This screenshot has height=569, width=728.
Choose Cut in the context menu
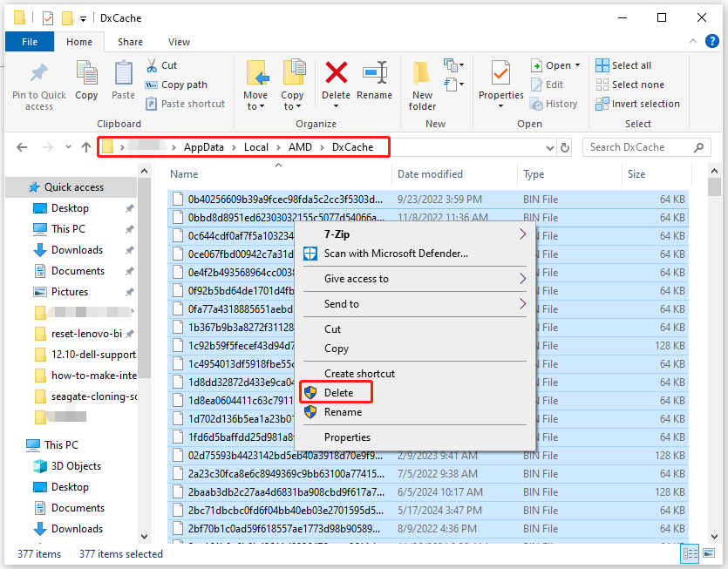(332, 329)
